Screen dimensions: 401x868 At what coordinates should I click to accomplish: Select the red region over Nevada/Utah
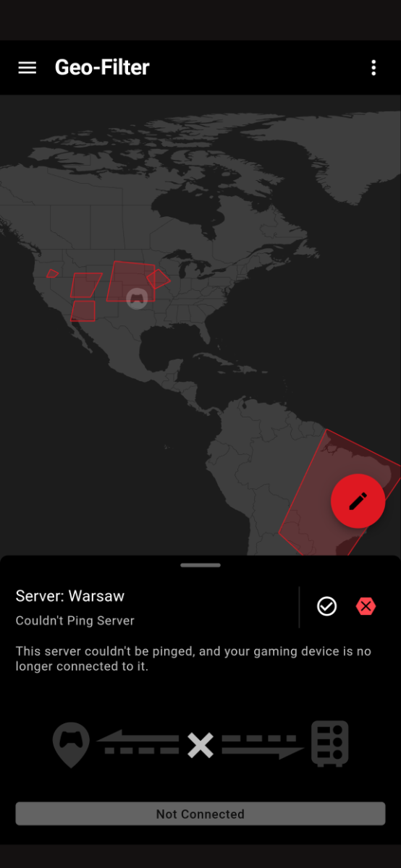(x=85, y=285)
